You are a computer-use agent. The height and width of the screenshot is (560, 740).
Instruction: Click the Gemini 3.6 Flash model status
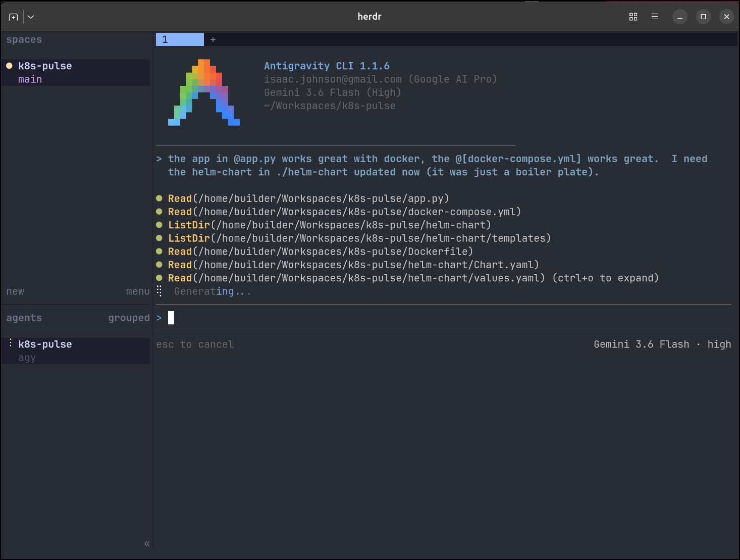pyautogui.click(x=641, y=344)
